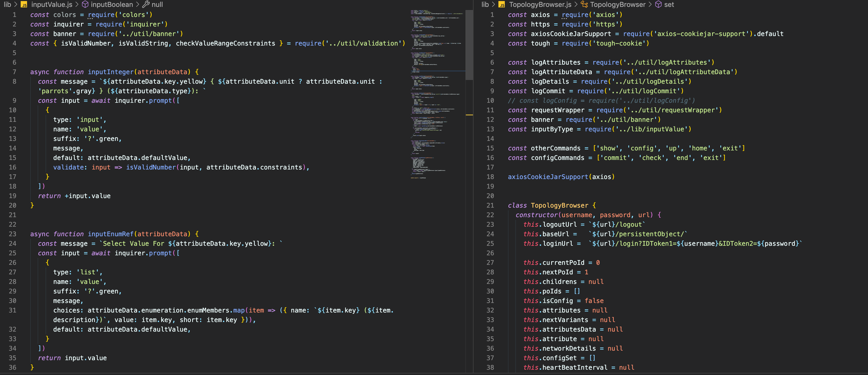Click the class icon before TopologyBrowser breadcrumb

584,5
